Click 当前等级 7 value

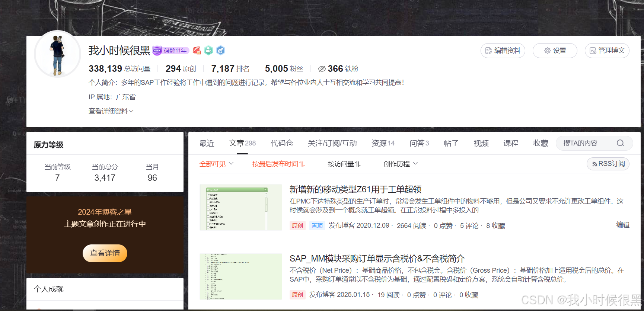(57, 178)
